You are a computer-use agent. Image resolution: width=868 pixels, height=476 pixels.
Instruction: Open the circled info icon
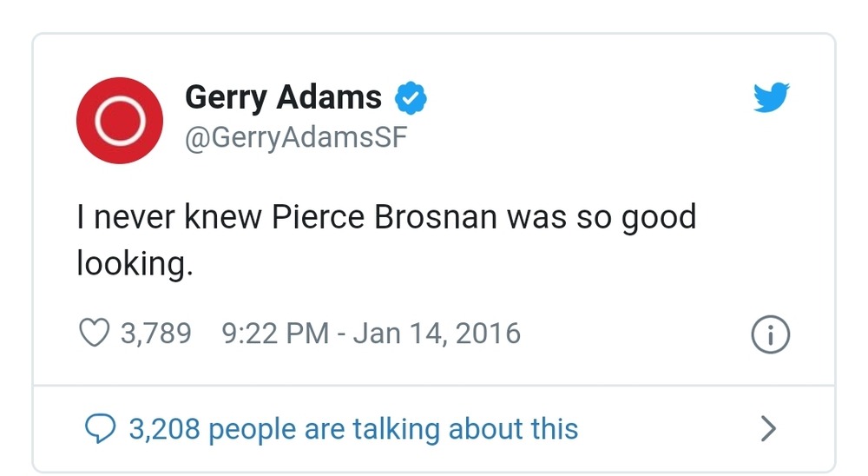coord(771,335)
